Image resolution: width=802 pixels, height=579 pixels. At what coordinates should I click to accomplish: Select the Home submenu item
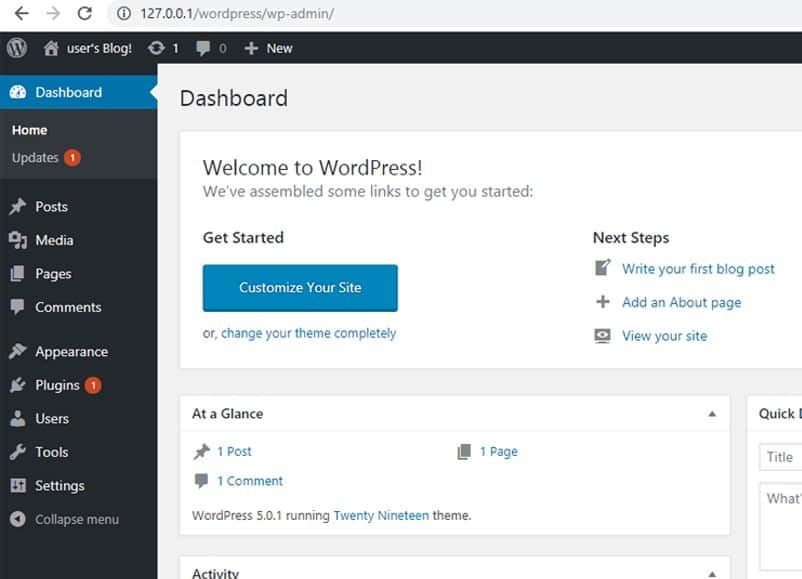pos(30,130)
